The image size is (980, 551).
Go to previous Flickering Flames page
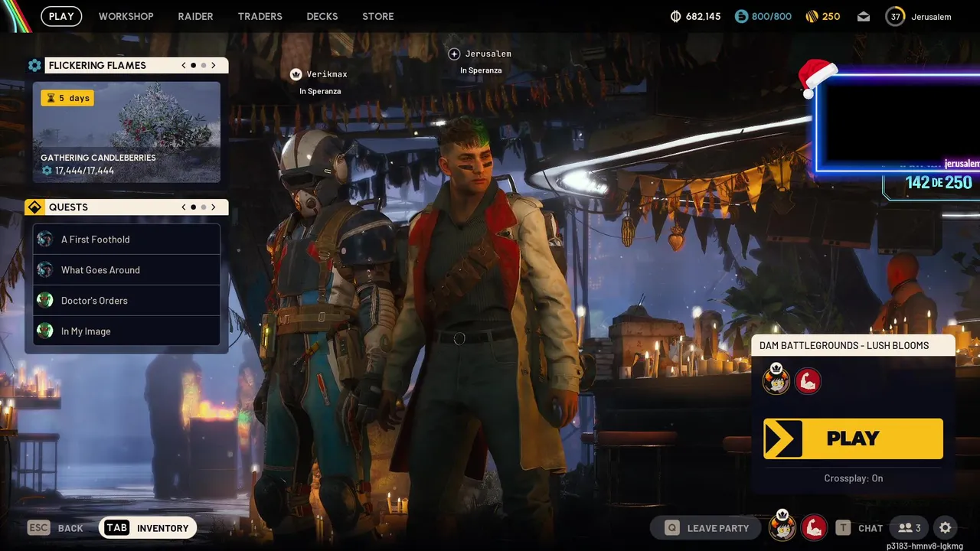184,65
